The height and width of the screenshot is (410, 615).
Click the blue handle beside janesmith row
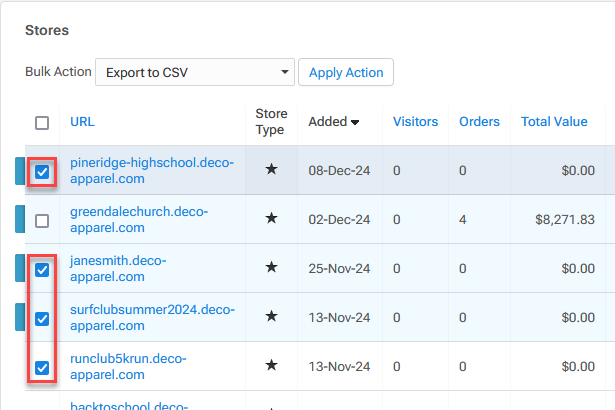tap(19, 268)
